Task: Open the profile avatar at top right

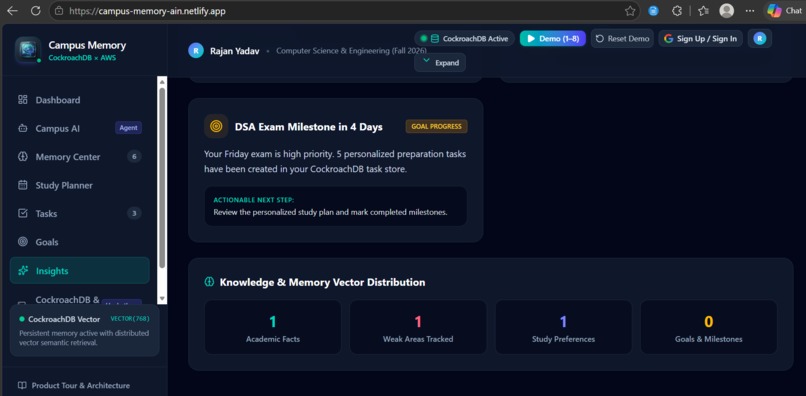Action: click(760, 39)
